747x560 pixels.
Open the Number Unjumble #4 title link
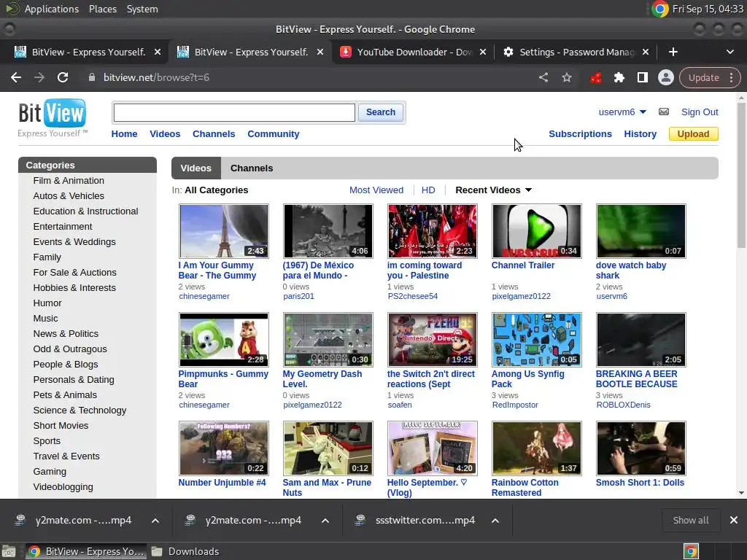pos(222,483)
